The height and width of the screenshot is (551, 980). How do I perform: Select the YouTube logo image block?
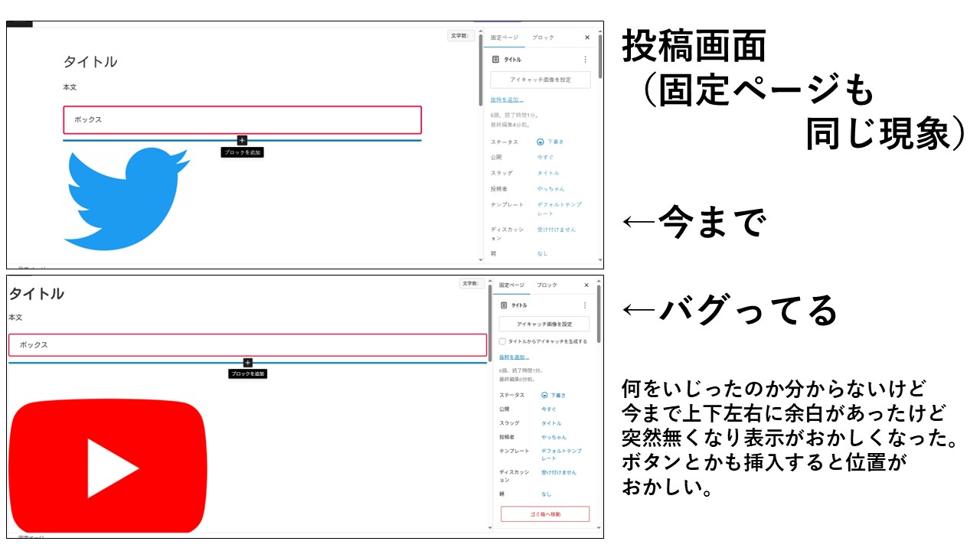pyautogui.click(x=107, y=465)
